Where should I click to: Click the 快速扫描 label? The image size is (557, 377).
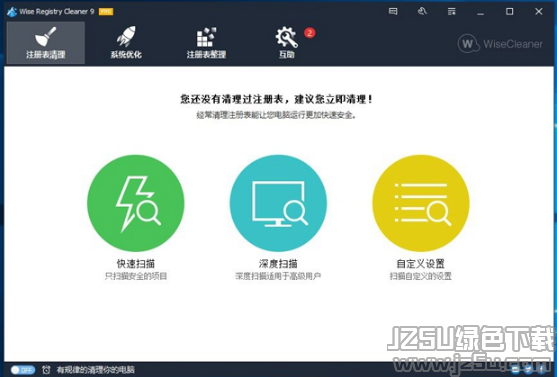click(136, 264)
